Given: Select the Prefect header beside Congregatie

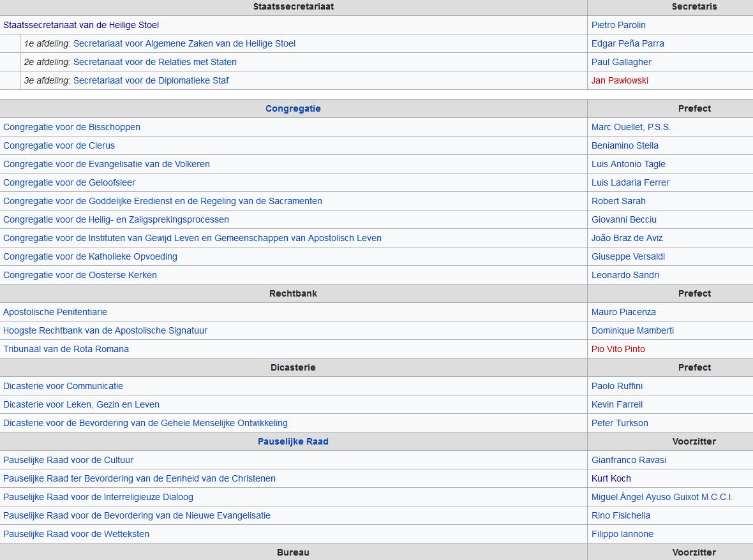Looking at the screenshot, I should pyautogui.click(x=694, y=108).
